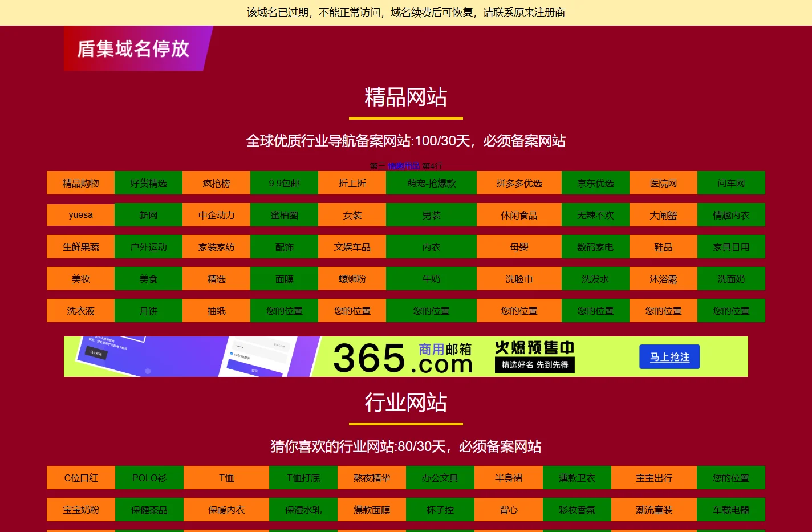Open the T恤打底 tile
The height and width of the screenshot is (532, 812).
[x=303, y=478]
